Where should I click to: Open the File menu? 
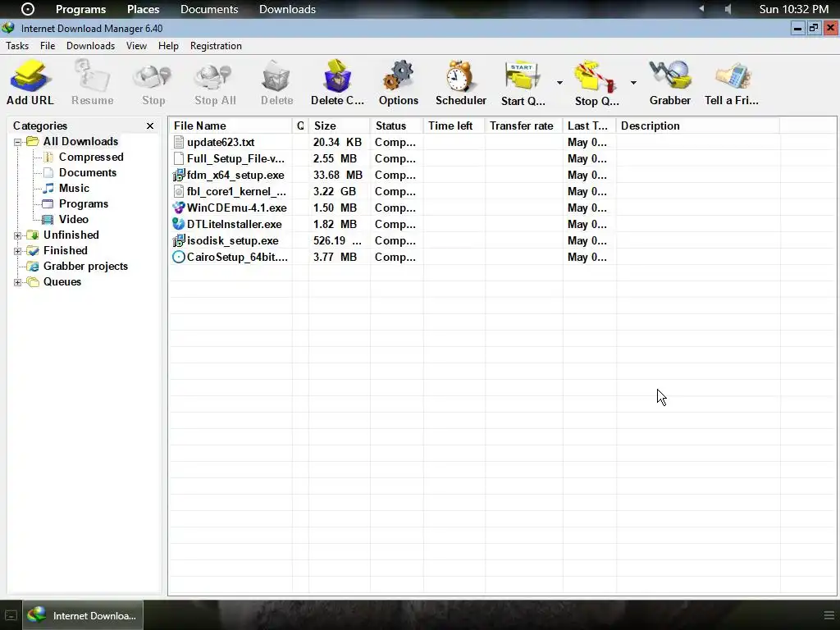coord(48,46)
